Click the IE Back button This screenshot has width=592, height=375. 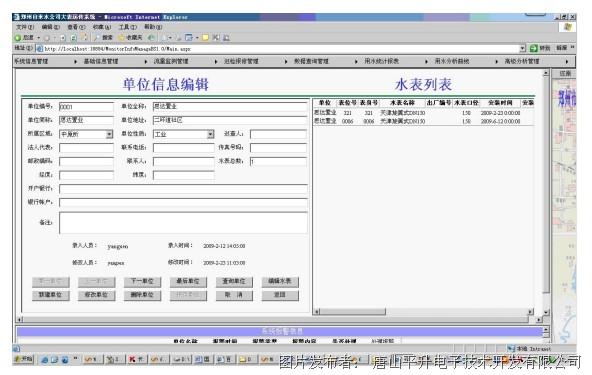pyautogui.click(x=25, y=38)
